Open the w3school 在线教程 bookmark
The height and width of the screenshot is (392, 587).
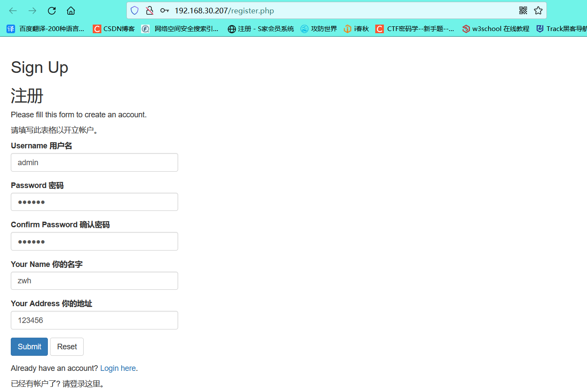coord(496,29)
